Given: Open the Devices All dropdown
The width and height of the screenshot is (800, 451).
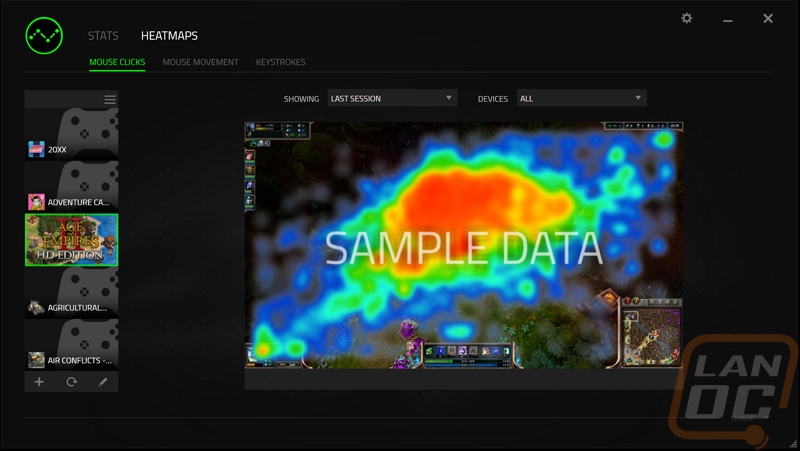Looking at the screenshot, I should 580,98.
